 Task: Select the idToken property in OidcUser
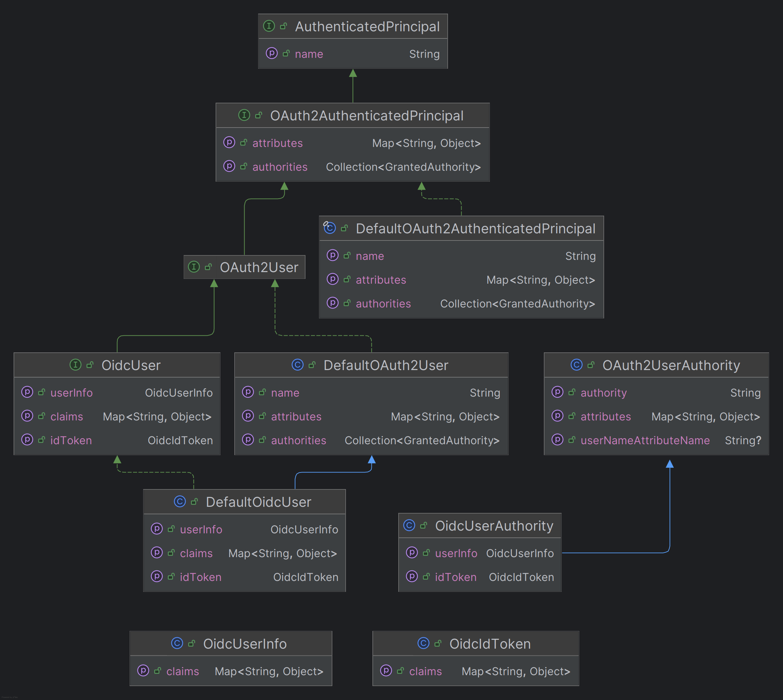click(x=71, y=440)
